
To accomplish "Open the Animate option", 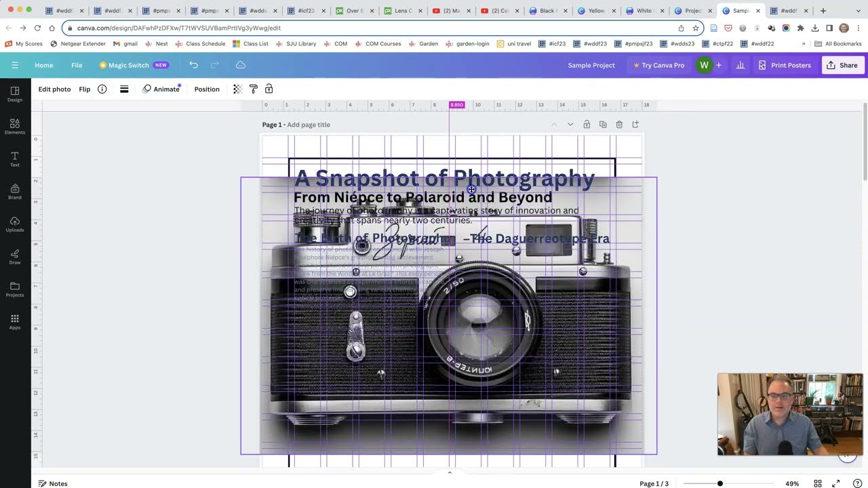I will point(161,89).
